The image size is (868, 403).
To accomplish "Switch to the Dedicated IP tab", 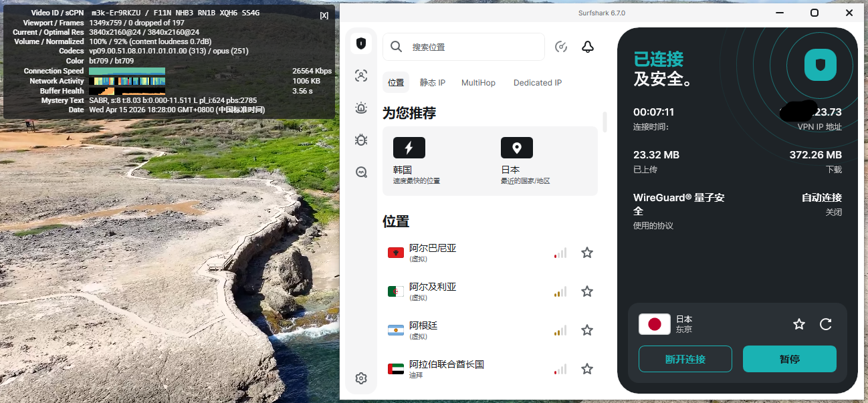I will coord(538,83).
